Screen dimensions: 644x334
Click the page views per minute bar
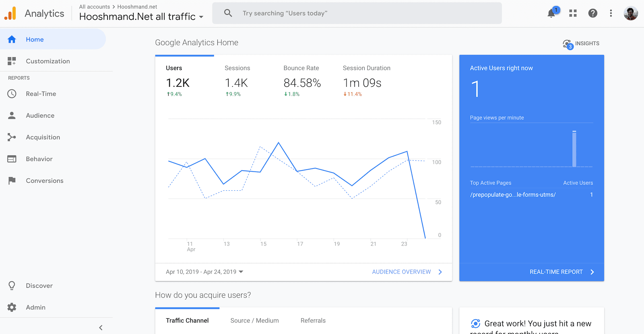pos(574,148)
